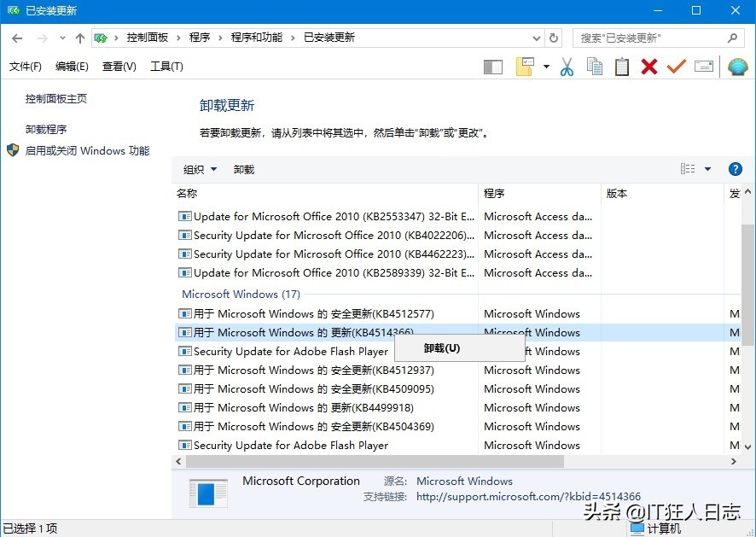Viewport: 756px width, 537px height.
Task: Select Security Update for Office 2010 KB4022206
Action: (x=457, y=235)
